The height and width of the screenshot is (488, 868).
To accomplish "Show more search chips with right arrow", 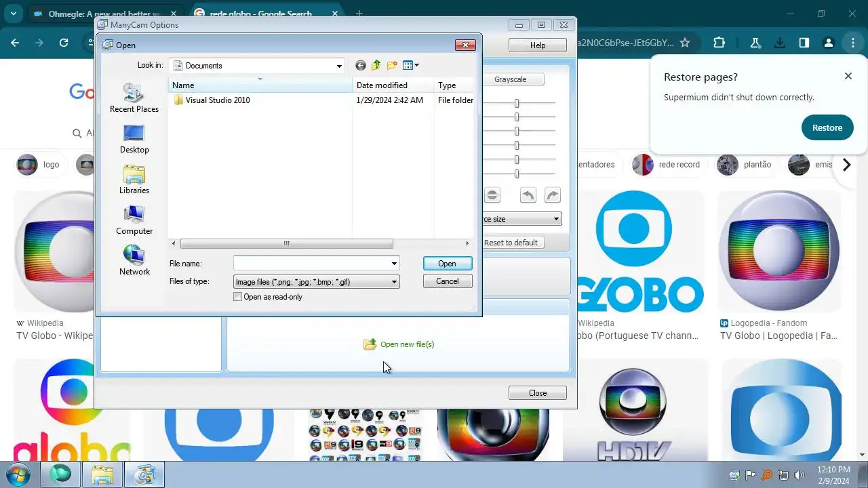I will click(x=846, y=165).
